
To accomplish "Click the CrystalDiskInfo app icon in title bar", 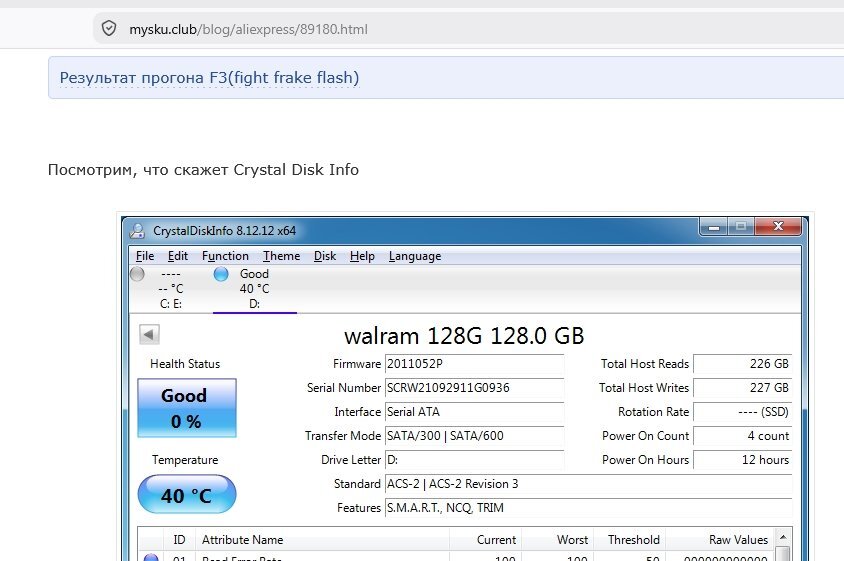I will tap(137, 230).
